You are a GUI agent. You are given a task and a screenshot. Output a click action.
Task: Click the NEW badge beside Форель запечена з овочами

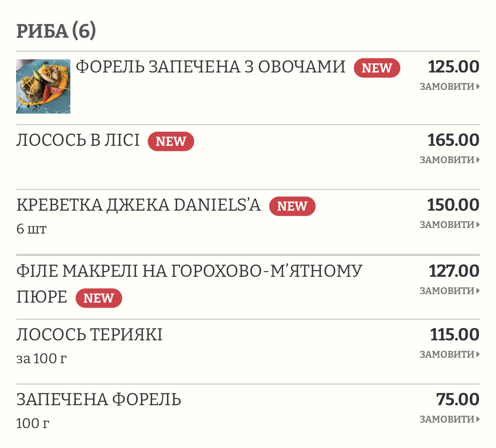coord(377,68)
